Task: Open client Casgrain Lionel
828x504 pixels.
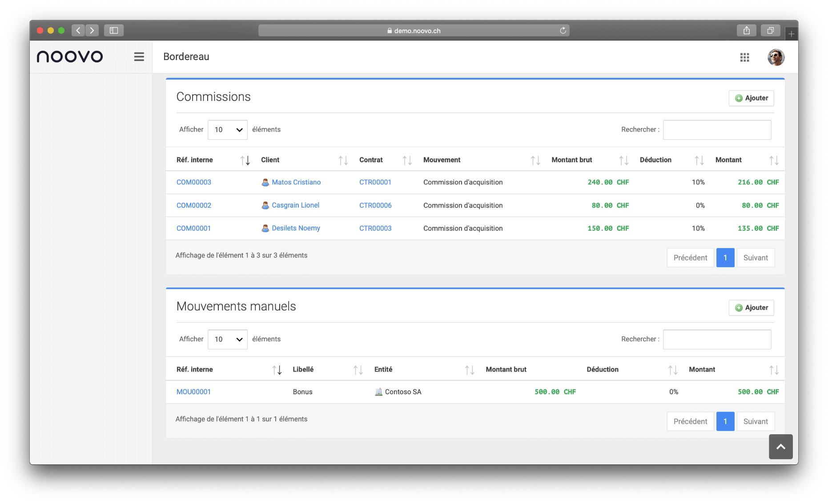Action: click(295, 205)
